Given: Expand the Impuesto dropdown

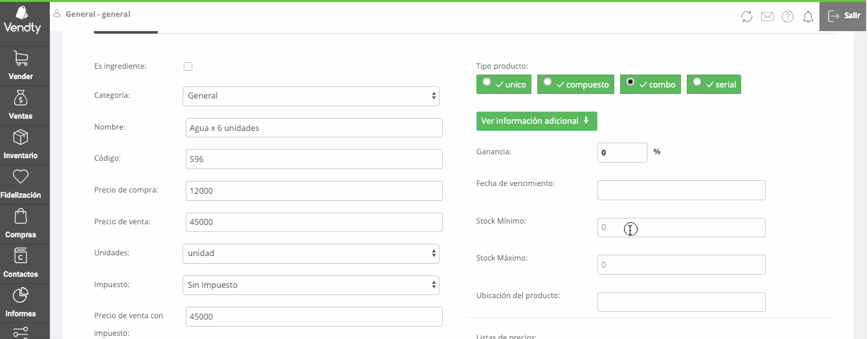Looking at the screenshot, I should pos(311,285).
